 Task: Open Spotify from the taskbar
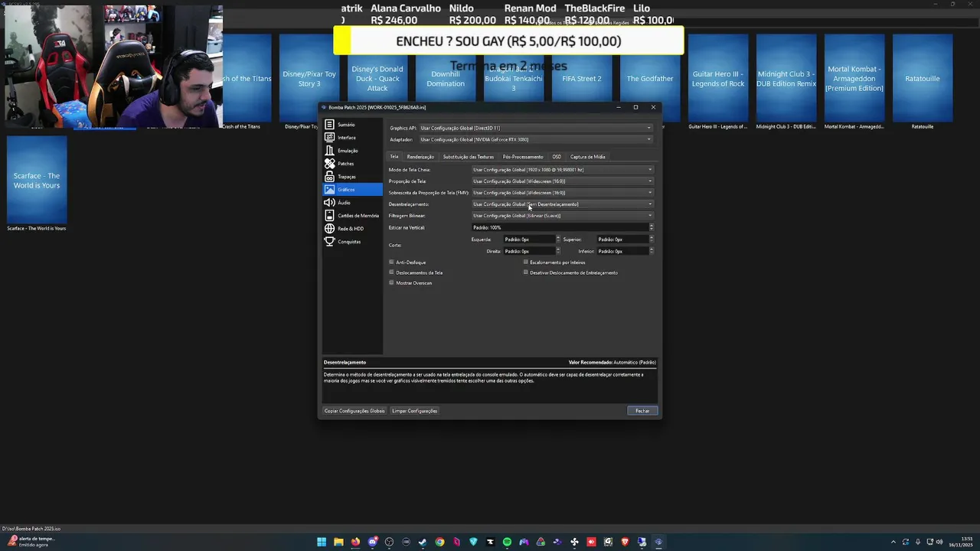pyautogui.click(x=507, y=542)
